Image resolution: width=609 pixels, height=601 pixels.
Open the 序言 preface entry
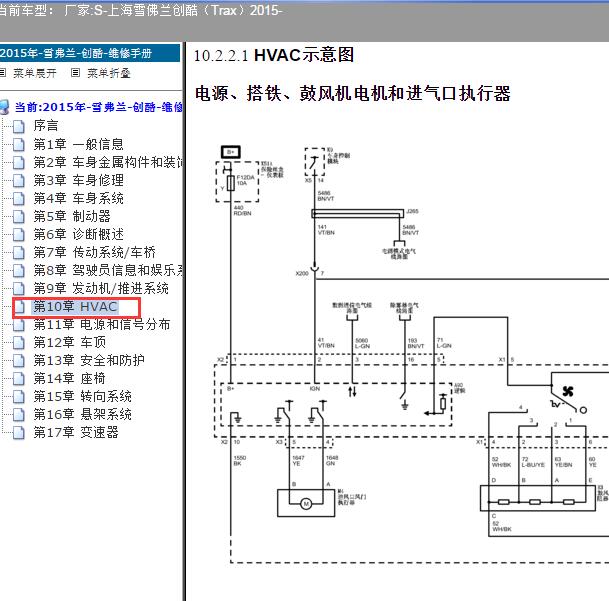click(46, 125)
